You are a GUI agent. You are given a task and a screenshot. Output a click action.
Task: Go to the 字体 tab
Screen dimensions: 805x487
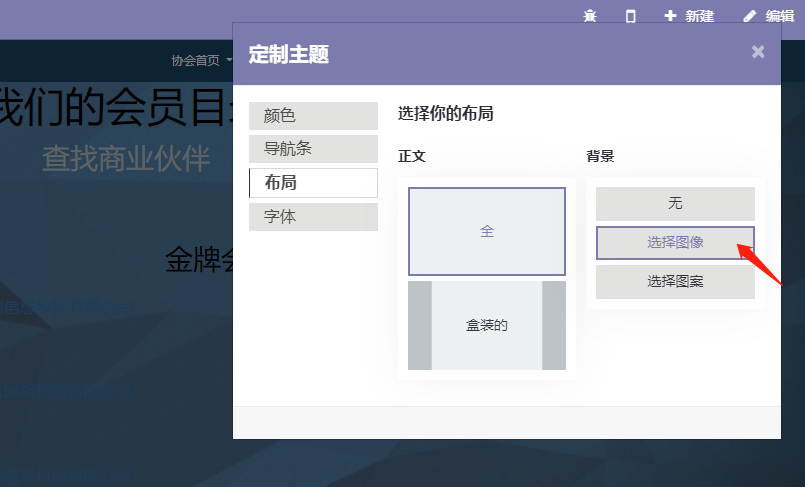tap(313, 216)
